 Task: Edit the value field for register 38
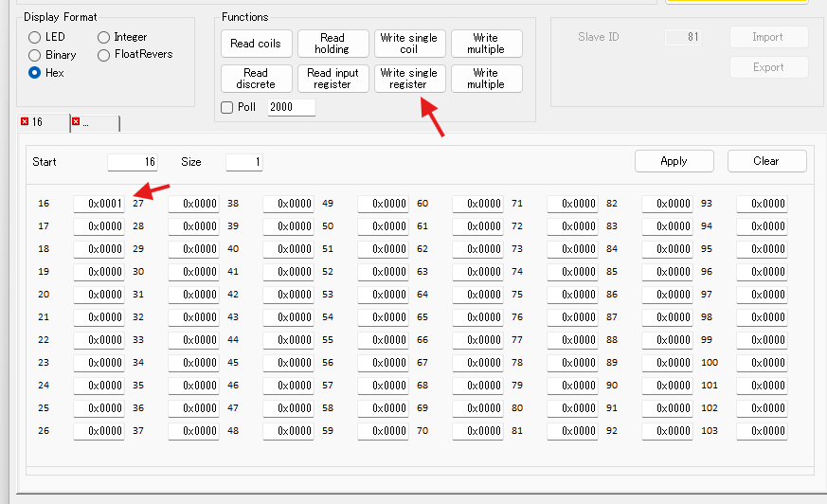pyautogui.click(x=289, y=204)
